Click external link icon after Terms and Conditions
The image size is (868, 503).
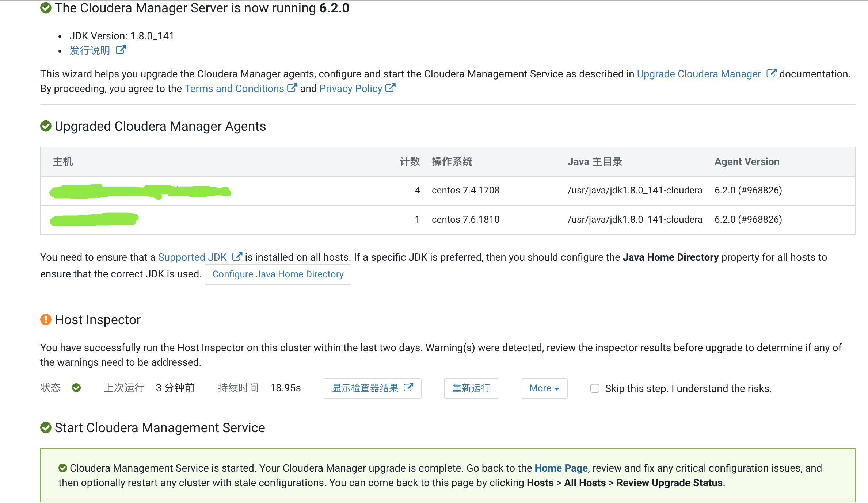292,88
